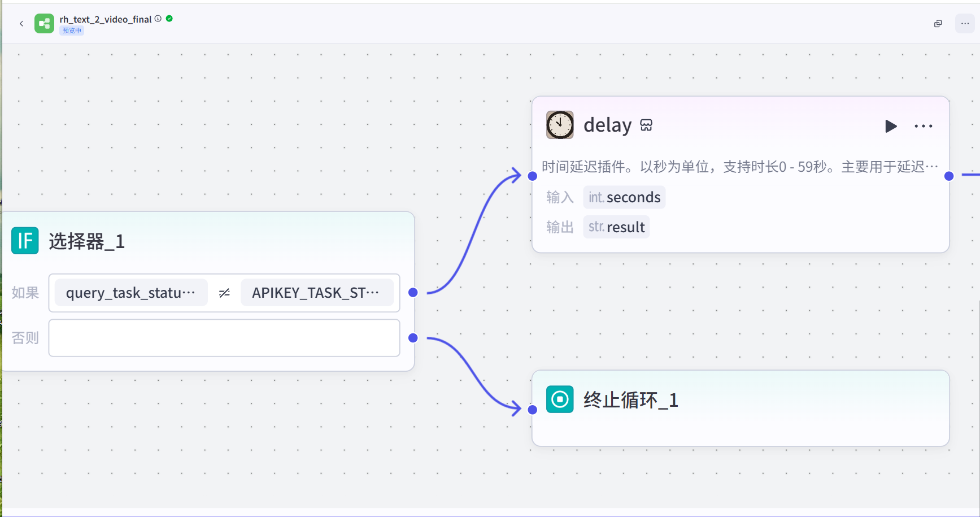Click the 终止循环_1 input port
Screen dimensions: 980x517
pos(532,410)
